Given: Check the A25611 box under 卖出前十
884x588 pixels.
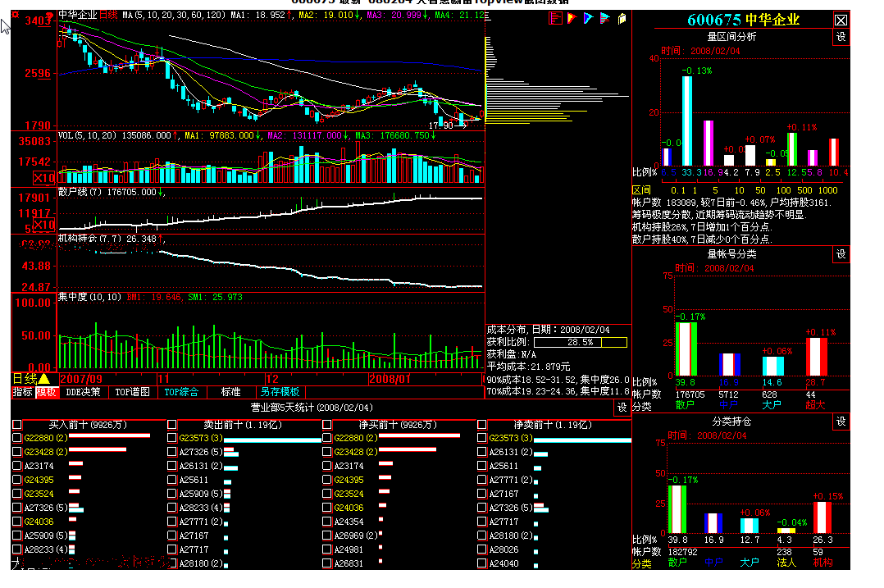Looking at the screenshot, I should pos(172,480).
